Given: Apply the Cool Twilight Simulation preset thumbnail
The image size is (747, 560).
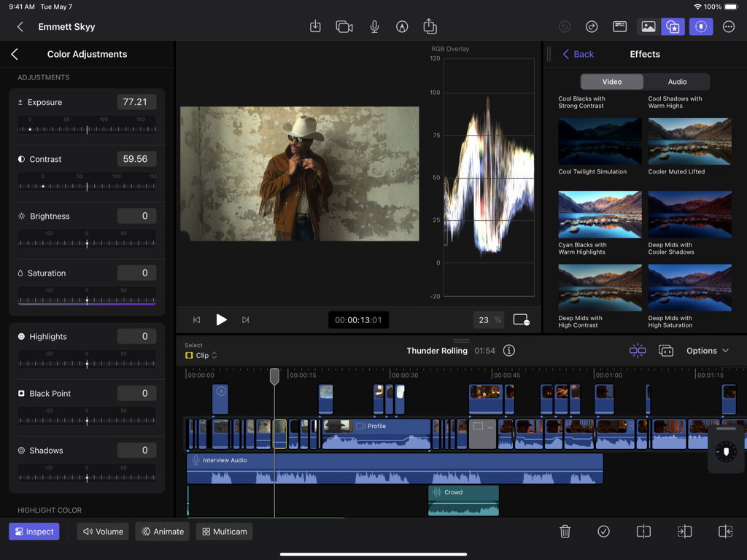Looking at the screenshot, I should click(x=600, y=141).
